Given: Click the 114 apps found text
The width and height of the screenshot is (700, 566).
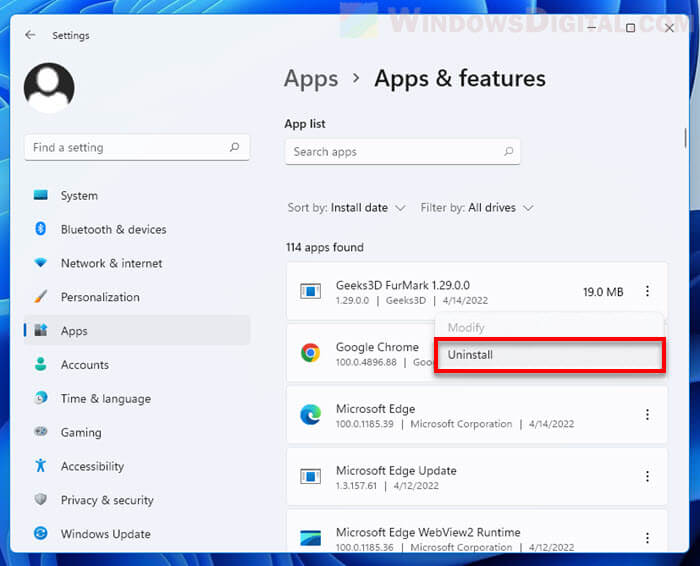Looking at the screenshot, I should pos(325,247).
